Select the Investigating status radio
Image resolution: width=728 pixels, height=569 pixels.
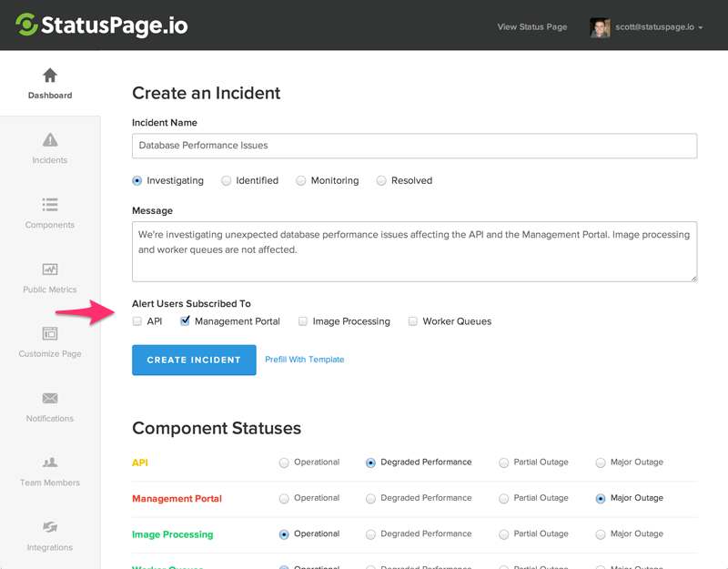point(137,180)
